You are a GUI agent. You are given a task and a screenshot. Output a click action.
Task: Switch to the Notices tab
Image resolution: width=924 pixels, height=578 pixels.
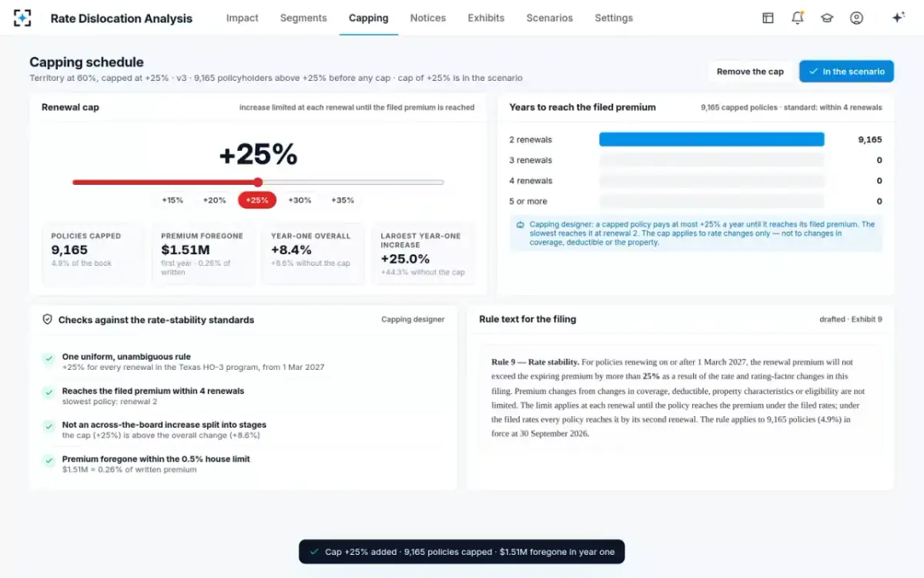(428, 18)
